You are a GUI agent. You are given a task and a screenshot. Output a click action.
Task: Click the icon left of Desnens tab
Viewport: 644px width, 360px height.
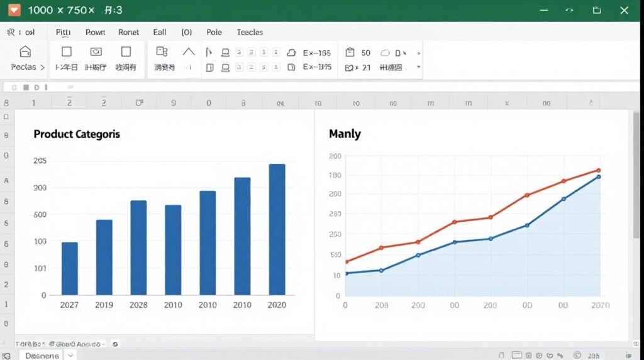pyautogui.click(x=6, y=356)
